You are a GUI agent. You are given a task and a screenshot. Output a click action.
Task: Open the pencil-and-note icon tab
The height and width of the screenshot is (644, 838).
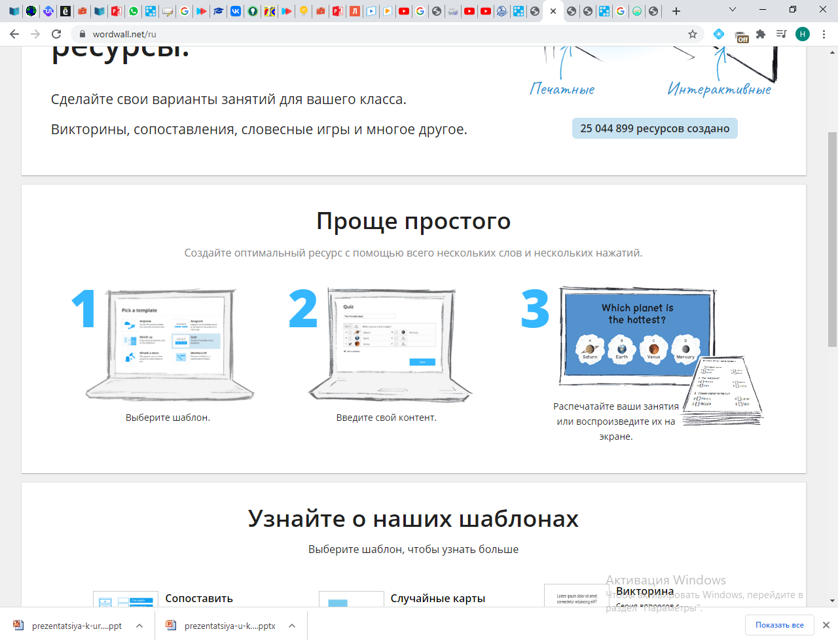point(168,11)
